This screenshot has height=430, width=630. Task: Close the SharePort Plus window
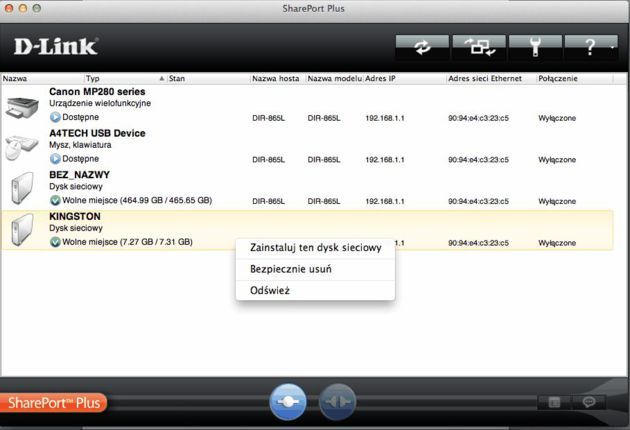[x=9, y=8]
